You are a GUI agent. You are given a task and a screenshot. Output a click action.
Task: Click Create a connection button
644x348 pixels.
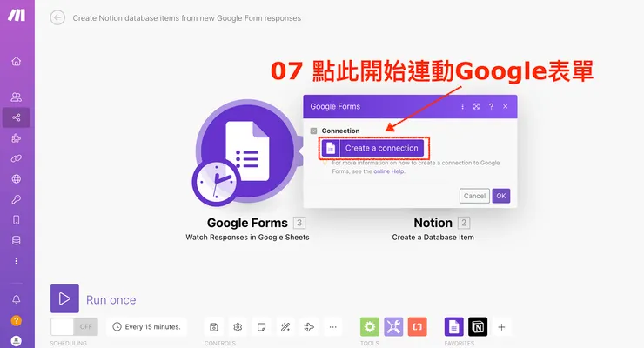click(x=373, y=148)
